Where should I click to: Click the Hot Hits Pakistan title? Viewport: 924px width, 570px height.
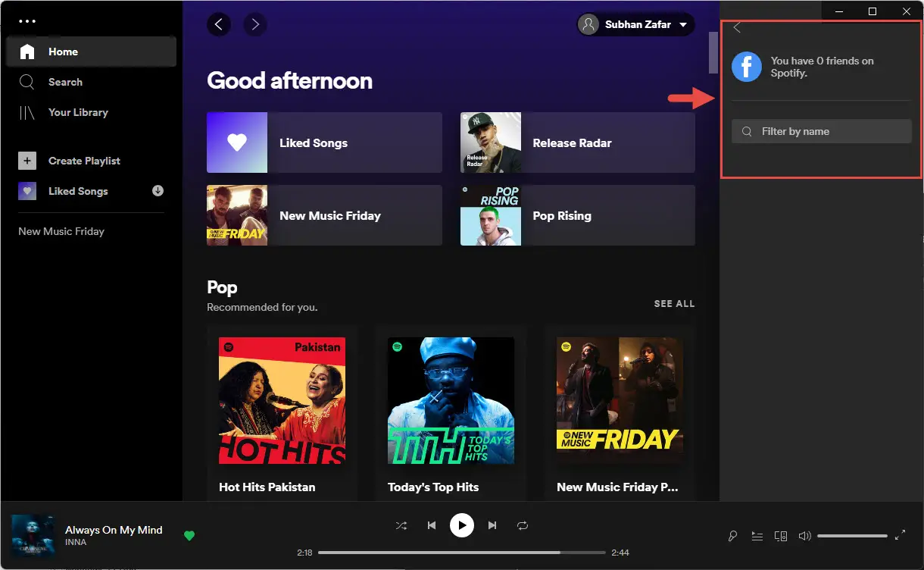[267, 487]
